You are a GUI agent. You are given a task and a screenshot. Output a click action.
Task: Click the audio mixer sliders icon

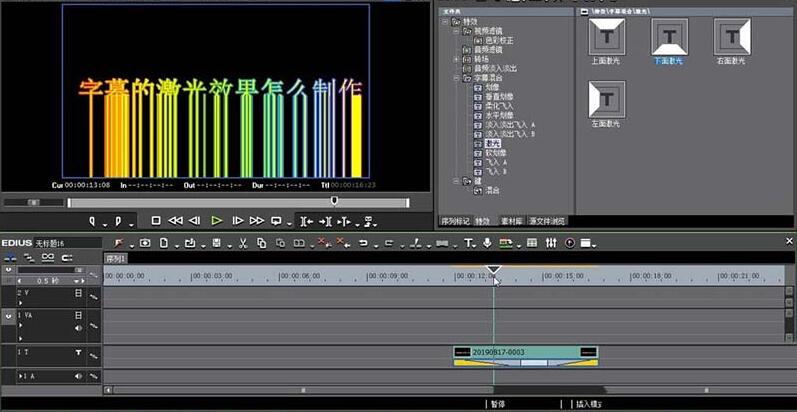coord(550,243)
